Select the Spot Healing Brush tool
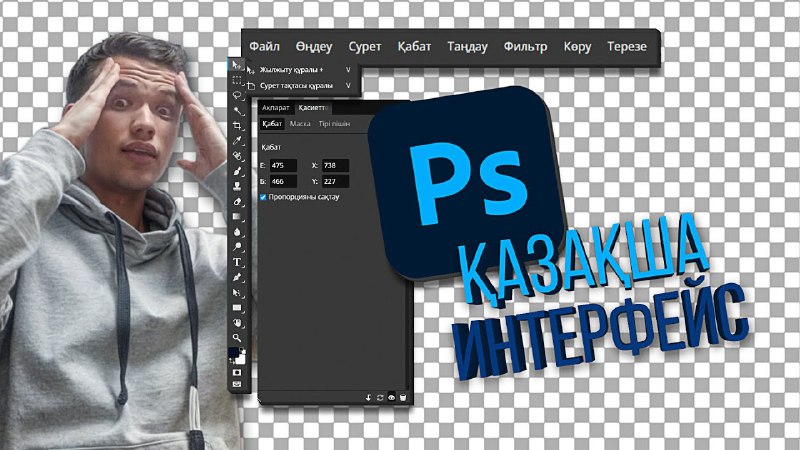800x450 pixels. [x=237, y=156]
